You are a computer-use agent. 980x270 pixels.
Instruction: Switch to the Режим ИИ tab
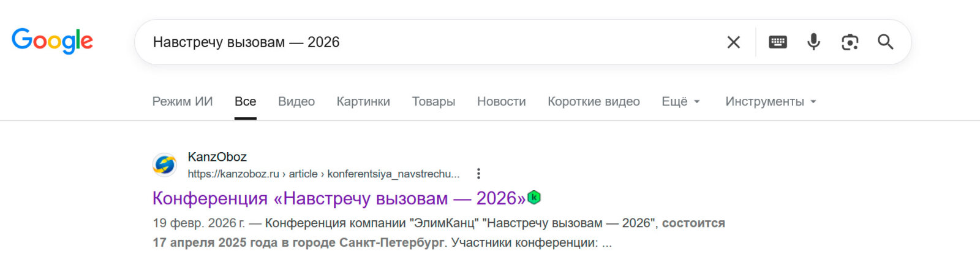(x=183, y=102)
